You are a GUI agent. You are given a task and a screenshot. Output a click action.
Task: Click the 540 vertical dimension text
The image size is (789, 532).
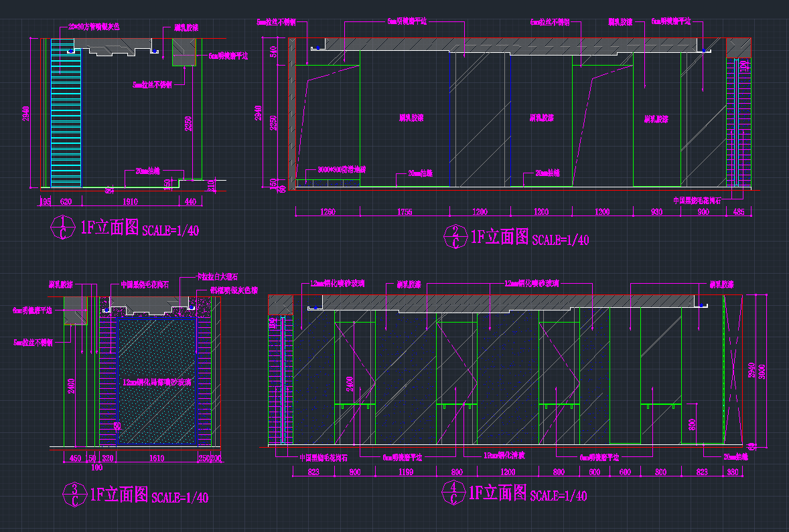coord(273,52)
